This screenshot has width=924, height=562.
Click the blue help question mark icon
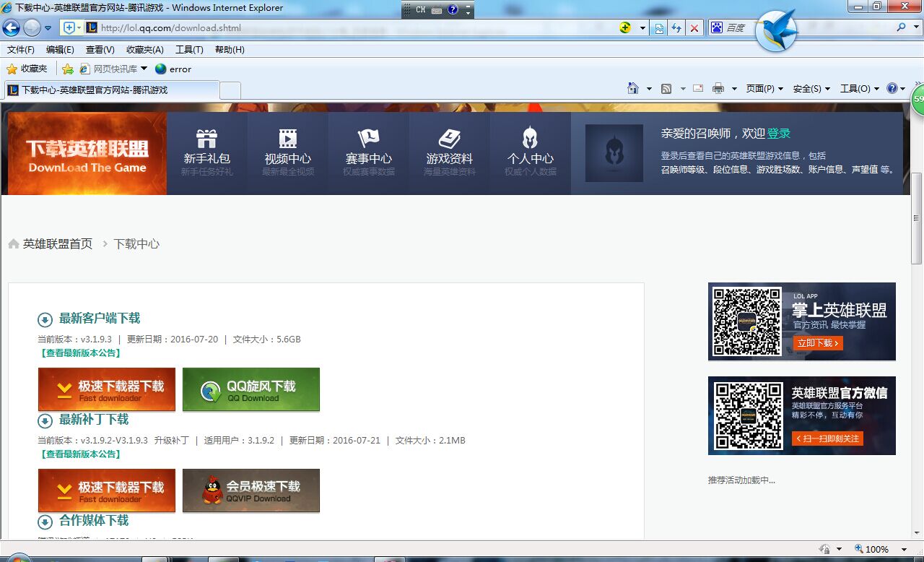point(892,88)
